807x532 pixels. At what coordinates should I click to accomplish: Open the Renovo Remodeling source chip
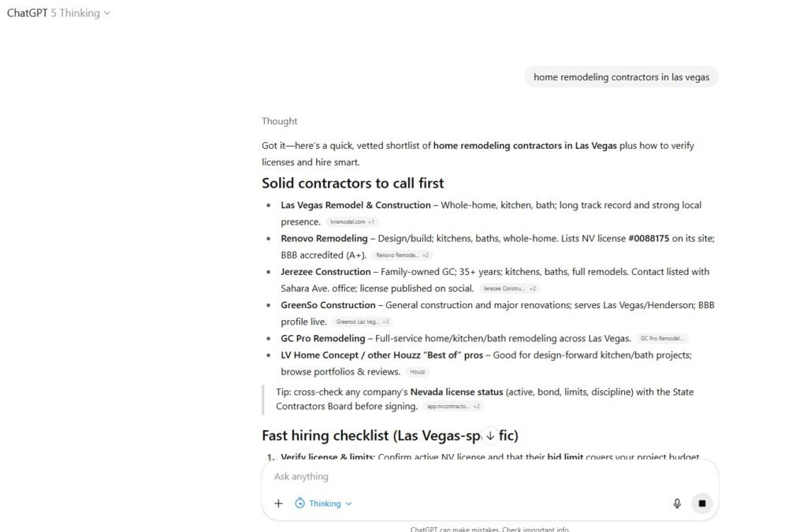click(x=402, y=255)
